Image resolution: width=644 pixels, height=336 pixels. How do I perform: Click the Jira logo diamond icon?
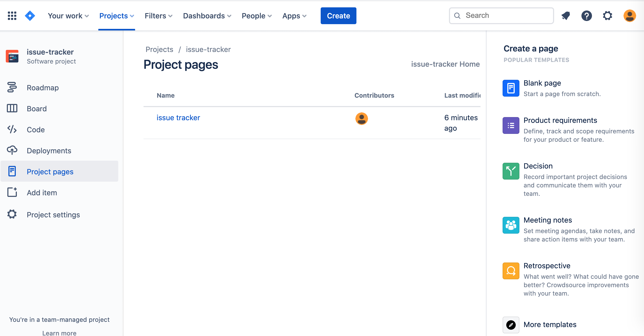pos(30,16)
